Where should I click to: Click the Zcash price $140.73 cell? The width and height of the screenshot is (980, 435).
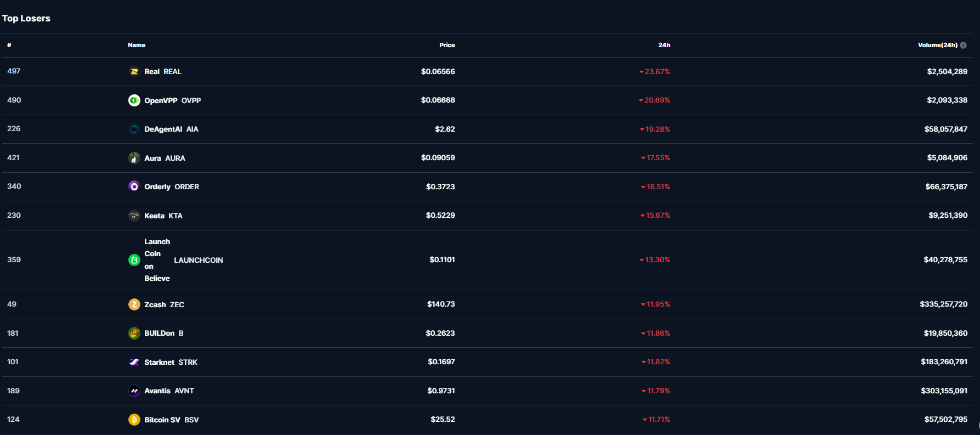440,304
